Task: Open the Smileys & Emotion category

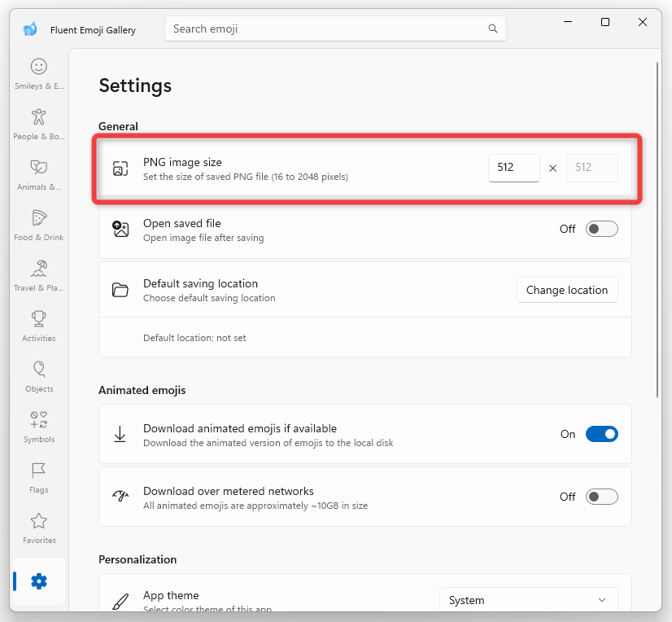Action: pyautogui.click(x=39, y=74)
